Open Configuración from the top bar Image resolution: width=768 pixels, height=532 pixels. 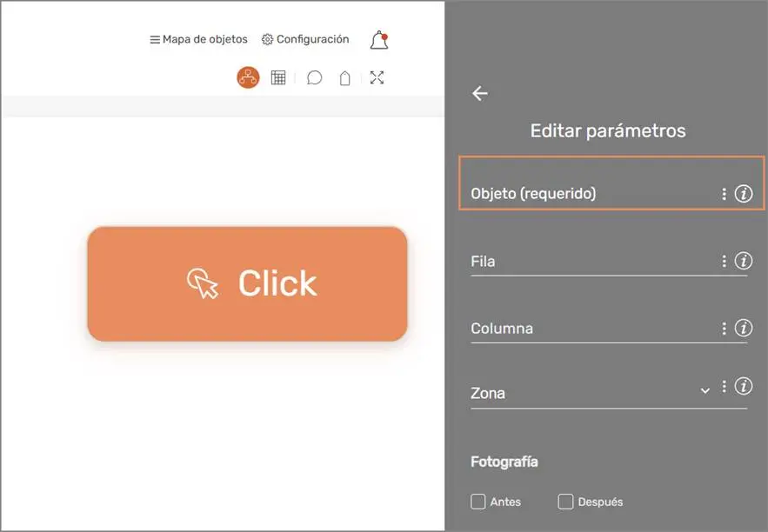[x=305, y=39]
